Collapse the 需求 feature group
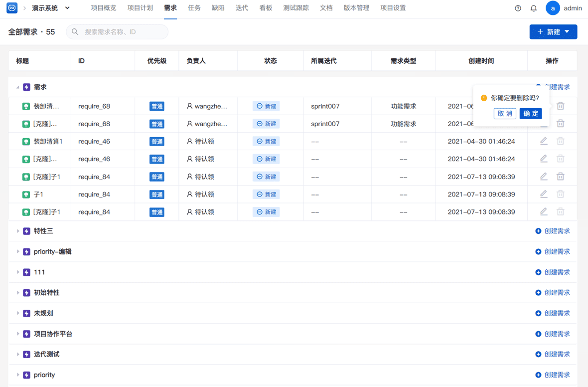588x387 pixels. tap(17, 87)
